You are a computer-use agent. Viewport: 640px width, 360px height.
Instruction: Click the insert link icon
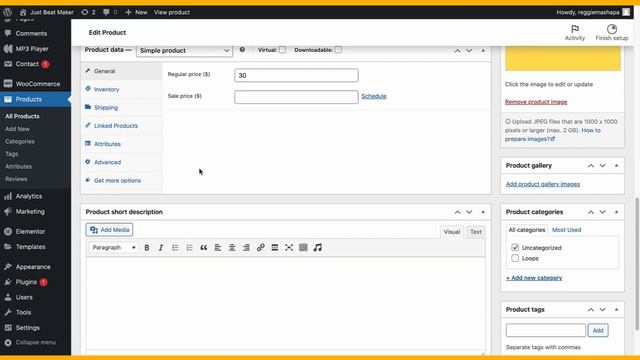(x=260, y=247)
